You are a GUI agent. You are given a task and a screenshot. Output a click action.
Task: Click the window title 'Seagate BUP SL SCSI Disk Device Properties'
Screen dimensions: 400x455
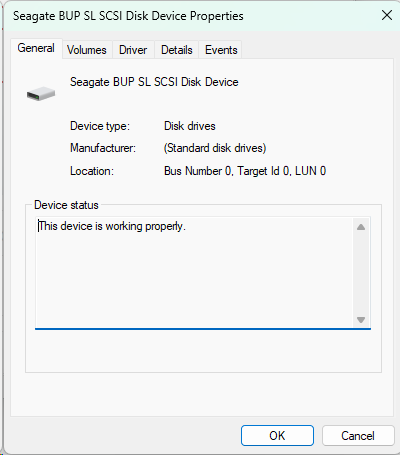click(128, 16)
